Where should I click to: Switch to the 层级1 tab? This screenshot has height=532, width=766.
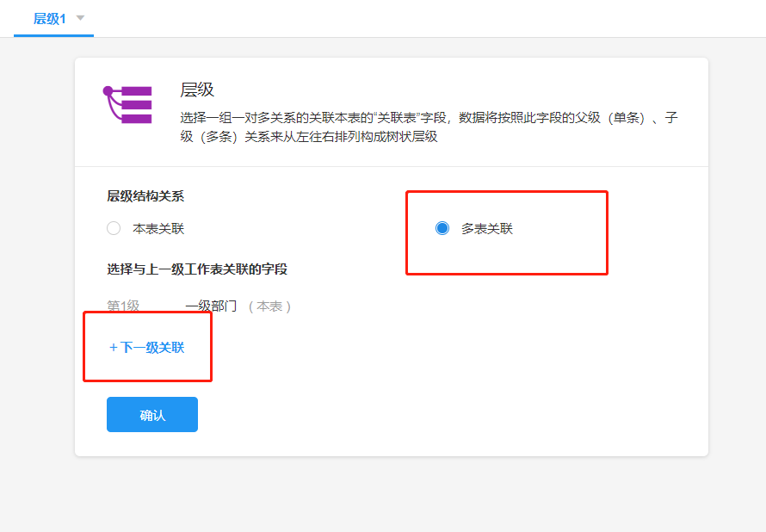coord(49,18)
